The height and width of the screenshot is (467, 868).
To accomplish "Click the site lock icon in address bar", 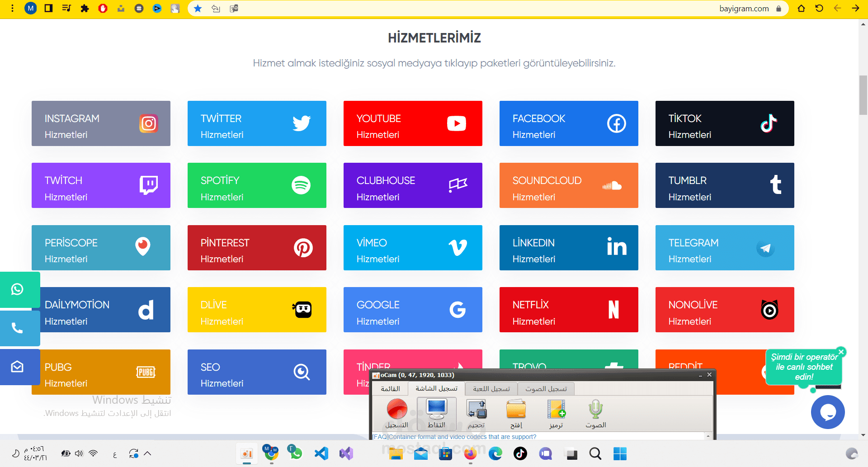I will (778, 9).
